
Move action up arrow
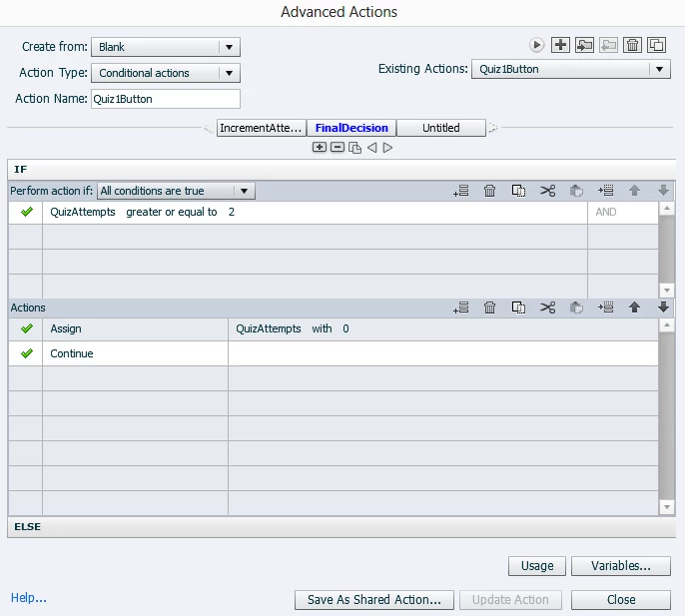click(634, 308)
